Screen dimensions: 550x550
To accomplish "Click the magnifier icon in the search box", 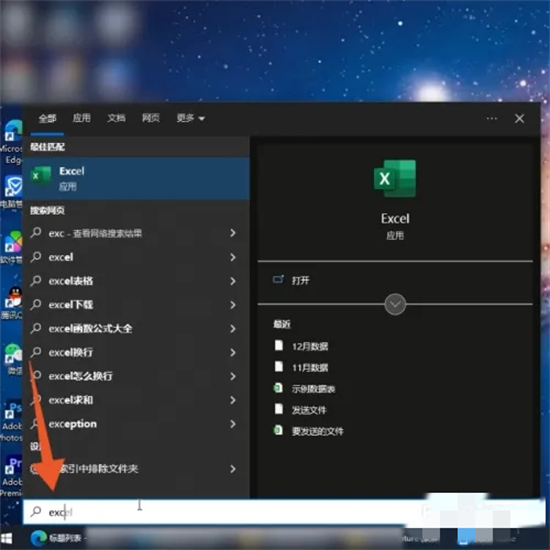I will (36, 512).
